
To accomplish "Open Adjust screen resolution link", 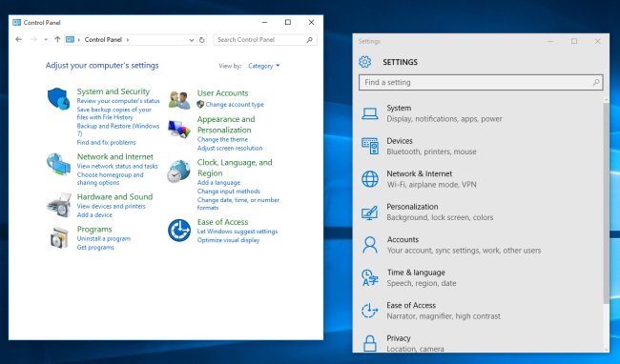I will tap(230, 149).
